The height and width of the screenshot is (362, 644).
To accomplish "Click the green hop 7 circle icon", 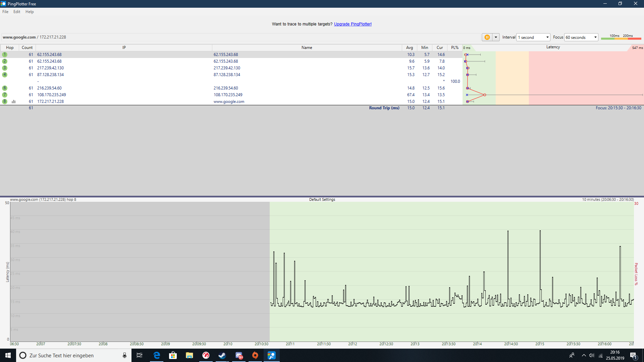I will [x=5, y=95].
